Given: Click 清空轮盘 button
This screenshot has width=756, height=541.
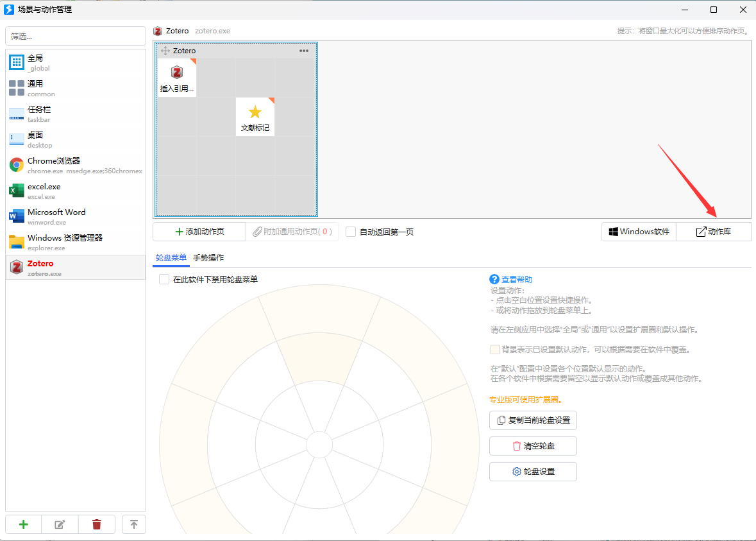Looking at the screenshot, I should pyautogui.click(x=533, y=446).
